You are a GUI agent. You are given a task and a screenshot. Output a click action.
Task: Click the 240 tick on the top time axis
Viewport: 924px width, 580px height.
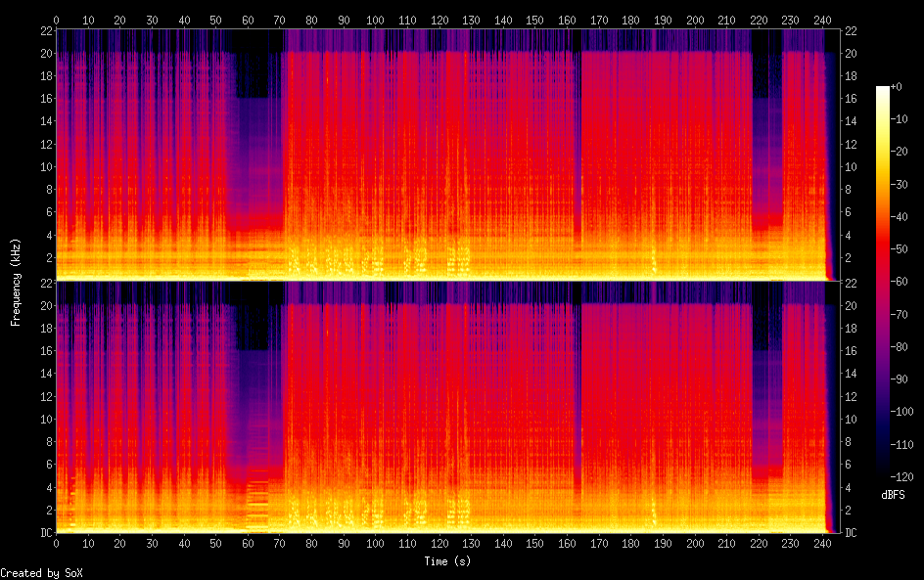click(822, 20)
